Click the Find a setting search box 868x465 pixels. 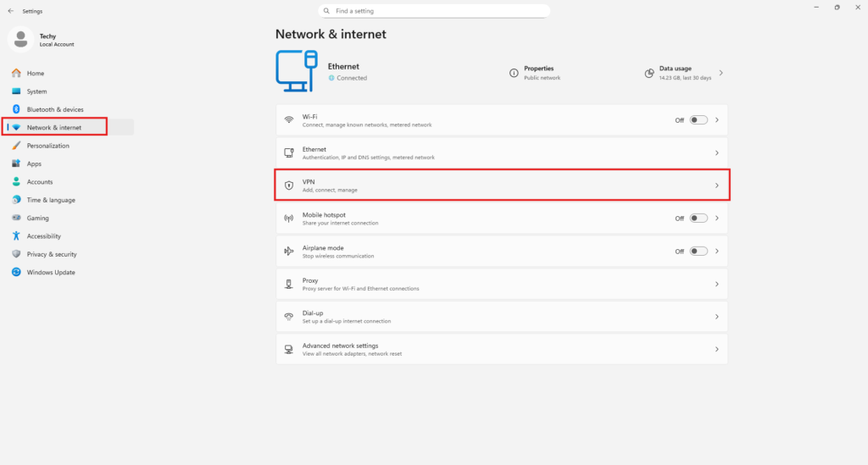[x=438, y=11]
